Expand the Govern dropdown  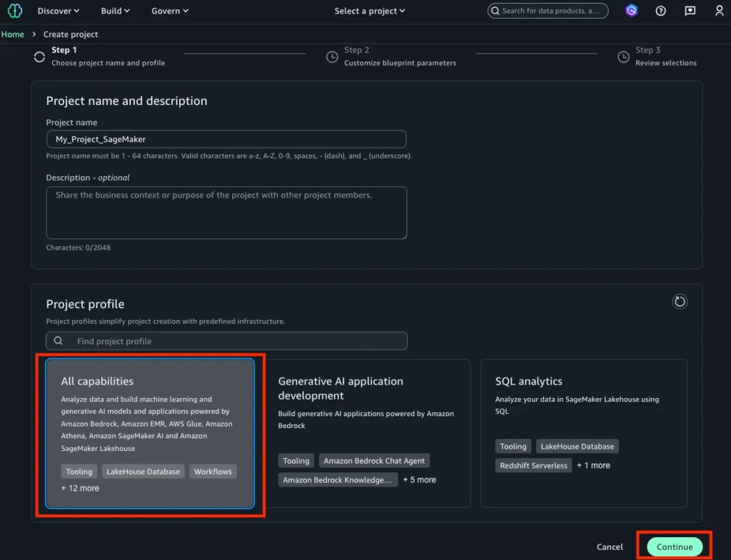[170, 11]
